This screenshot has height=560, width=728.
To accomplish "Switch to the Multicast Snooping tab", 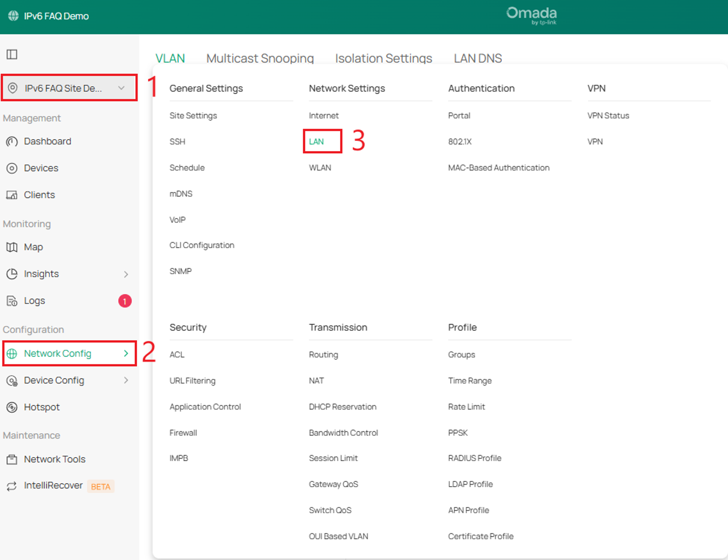I will [x=260, y=58].
